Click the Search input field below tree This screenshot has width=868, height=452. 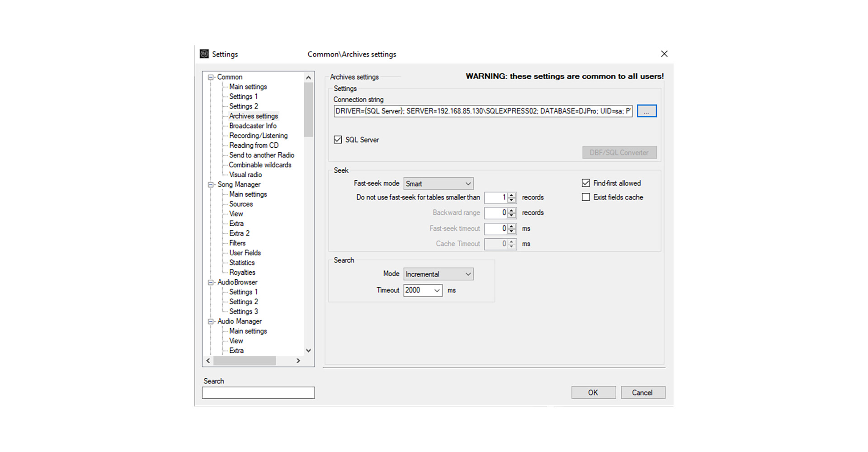pyautogui.click(x=258, y=393)
